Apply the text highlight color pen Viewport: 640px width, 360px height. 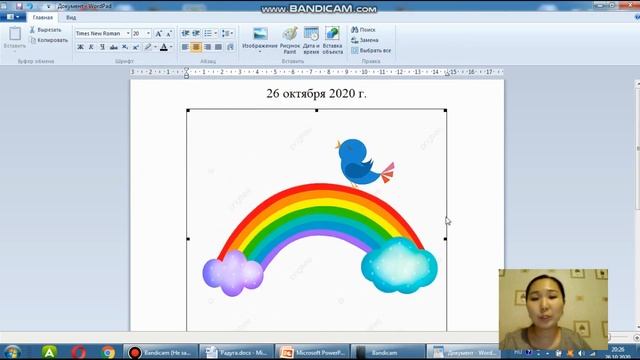pos(148,47)
